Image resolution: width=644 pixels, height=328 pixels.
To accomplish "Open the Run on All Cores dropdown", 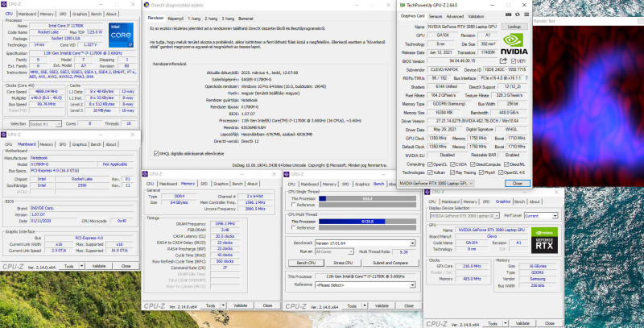I will [334, 251].
